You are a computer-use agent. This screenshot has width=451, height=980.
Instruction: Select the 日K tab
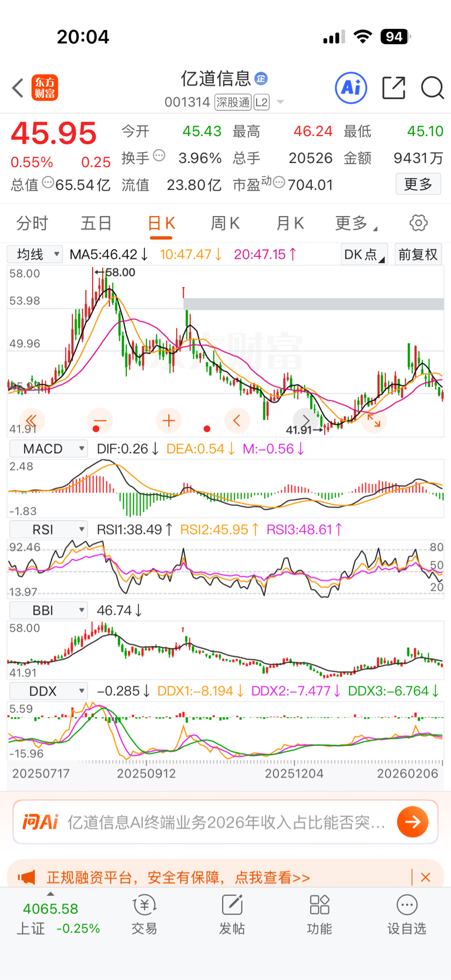point(161,223)
